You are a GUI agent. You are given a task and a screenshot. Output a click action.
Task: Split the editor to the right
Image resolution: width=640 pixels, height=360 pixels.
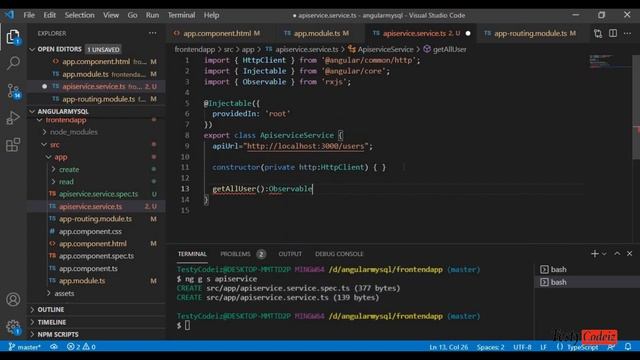613,33
